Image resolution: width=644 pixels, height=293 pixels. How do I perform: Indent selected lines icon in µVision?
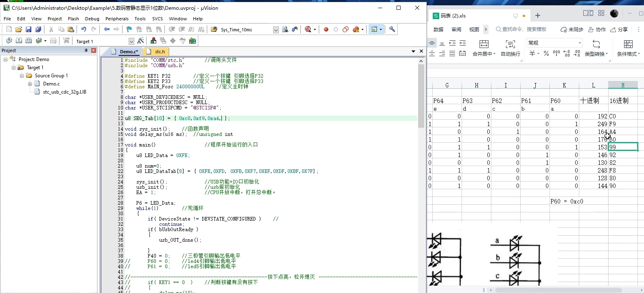tap(172, 29)
